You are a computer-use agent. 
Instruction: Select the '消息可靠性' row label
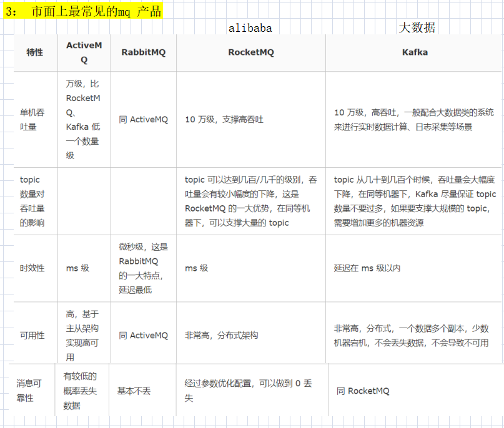(x=29, y=391)
